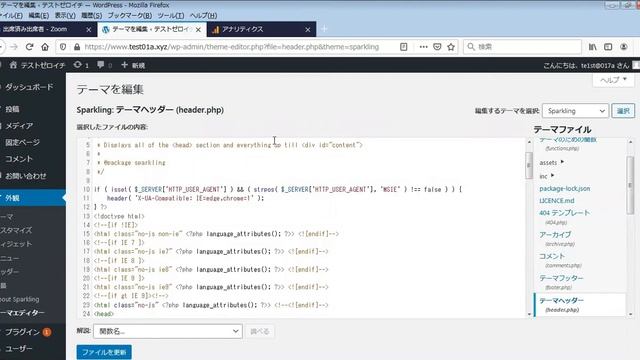Open Firefox account avatar icon
This screenshot has height=360, width=640.
pyautogui.click(x=624, y=47)
